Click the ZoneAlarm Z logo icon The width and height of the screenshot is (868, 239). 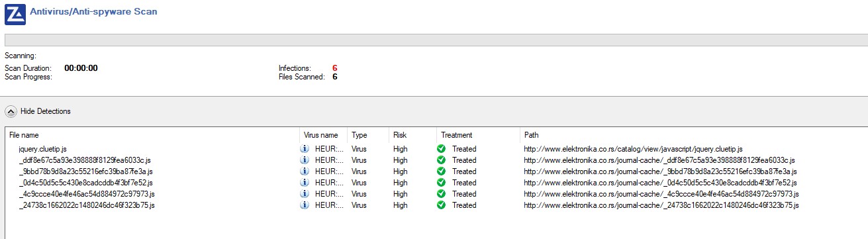tap(15, 15)
